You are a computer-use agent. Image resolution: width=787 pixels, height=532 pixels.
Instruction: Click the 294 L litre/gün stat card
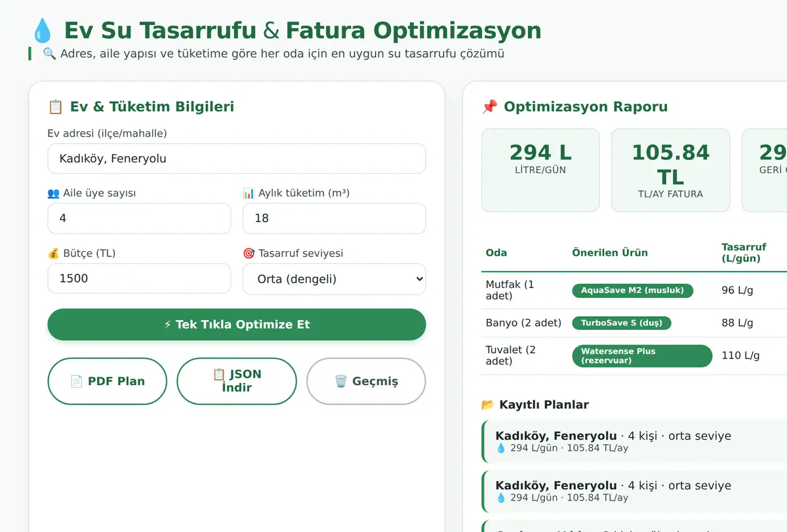[540, 171]
